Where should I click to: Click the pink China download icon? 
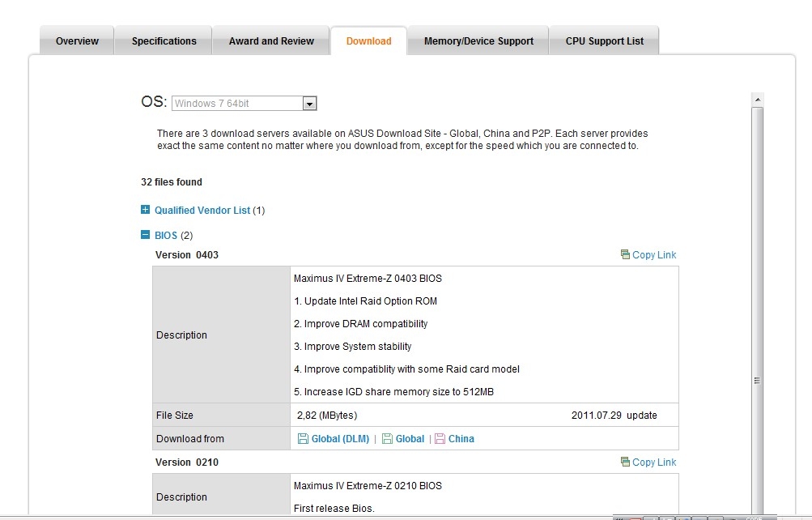440,439
